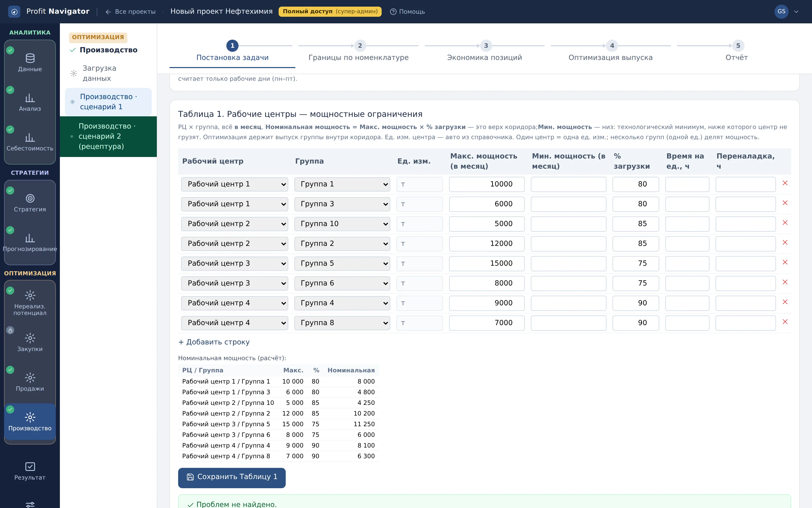Open step 5 Отчёт

736,51
